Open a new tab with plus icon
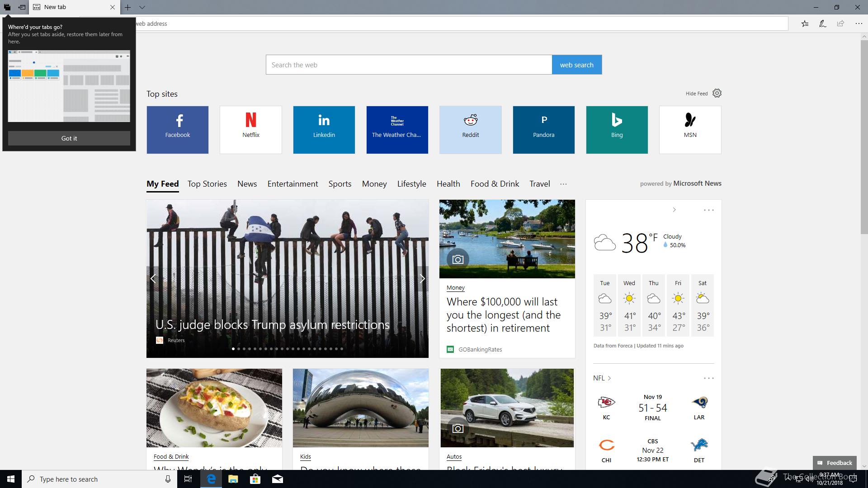Viewport: 868px width, 488px height. pyautogui.click(x=128, y=7)
